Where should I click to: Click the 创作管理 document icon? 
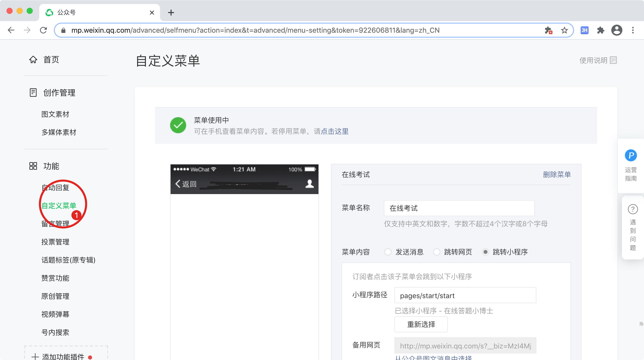tap(33, 93)
